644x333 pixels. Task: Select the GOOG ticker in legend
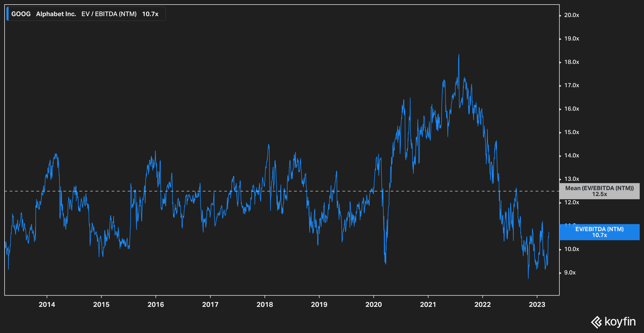pyautogui.click(x=21, y=14)
